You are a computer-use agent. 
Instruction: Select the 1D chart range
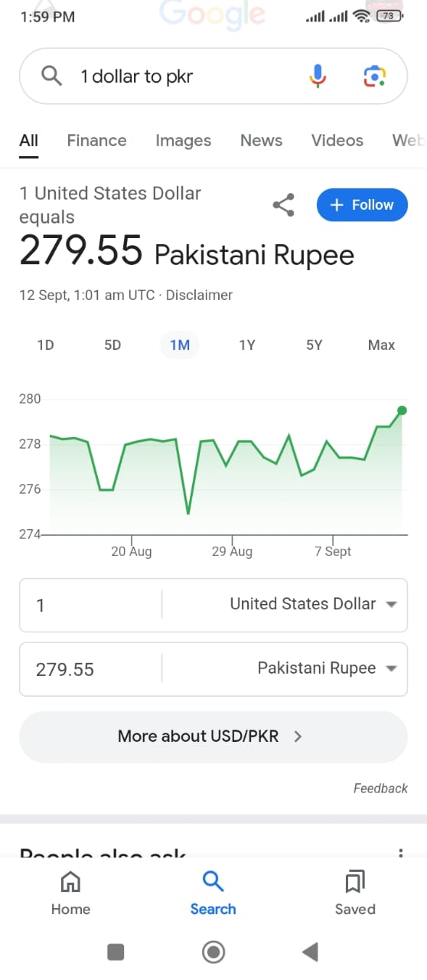point(45,345)
